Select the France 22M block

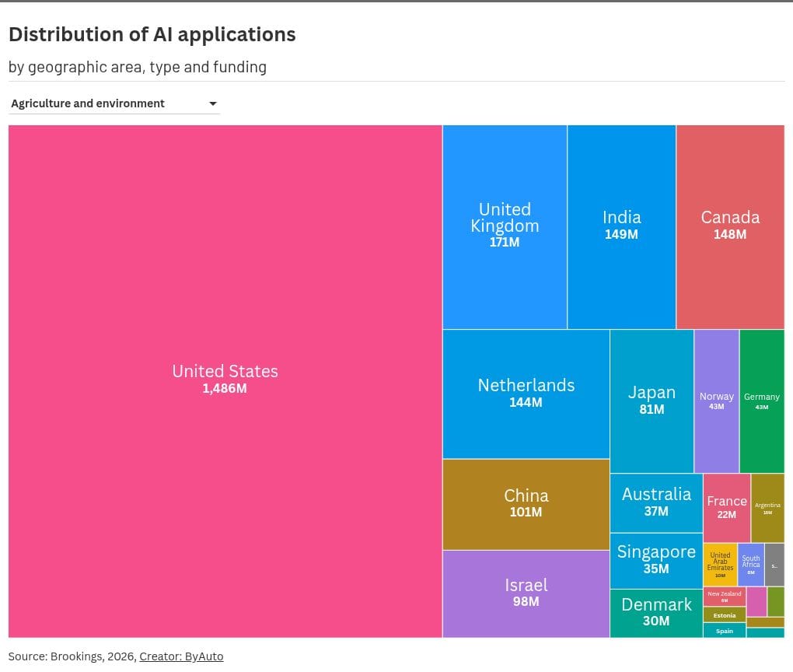click(x=727, y=508)
